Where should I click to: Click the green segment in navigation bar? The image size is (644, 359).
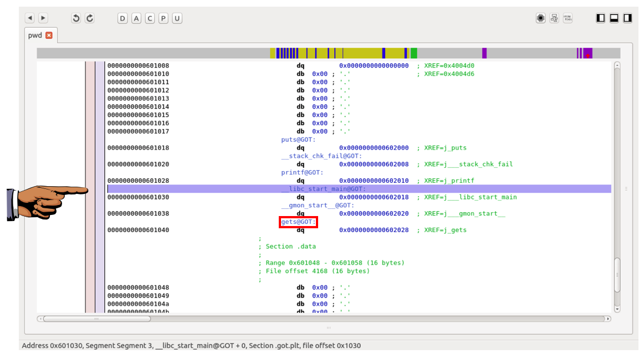click(414, 53)
